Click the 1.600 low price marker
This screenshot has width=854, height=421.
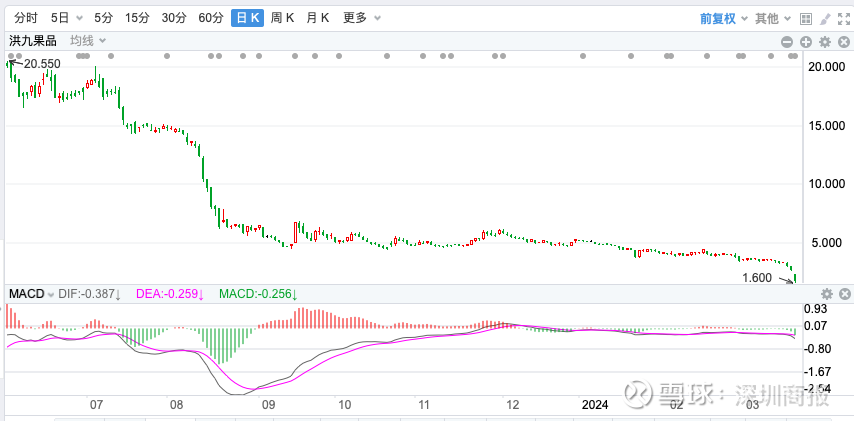coord(757,278)
